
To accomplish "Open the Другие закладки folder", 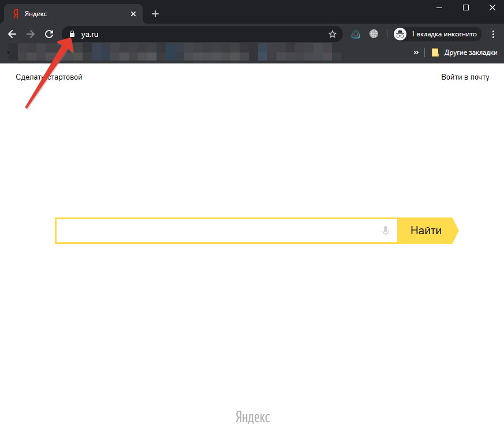I will pyautogui.click(x=464, y=52).
